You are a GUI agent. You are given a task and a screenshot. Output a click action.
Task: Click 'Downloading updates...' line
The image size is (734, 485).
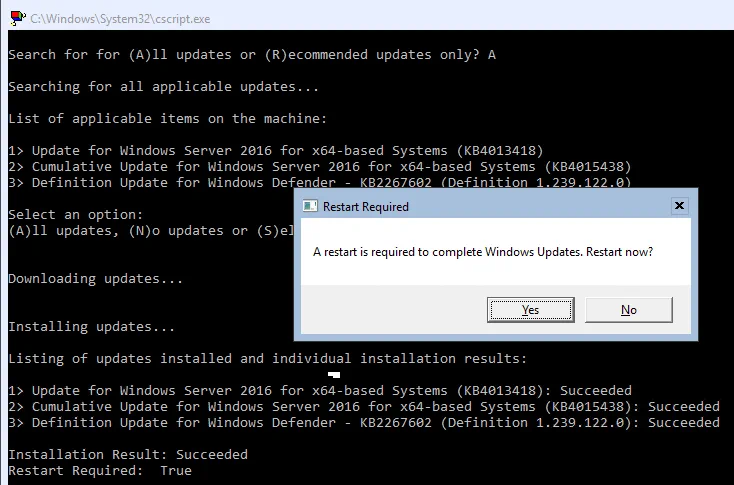[95, 279]
